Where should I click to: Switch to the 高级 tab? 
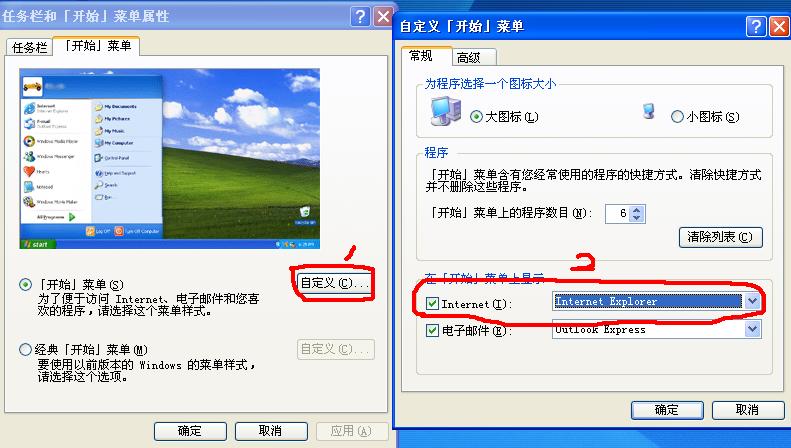tap(469, 58)
